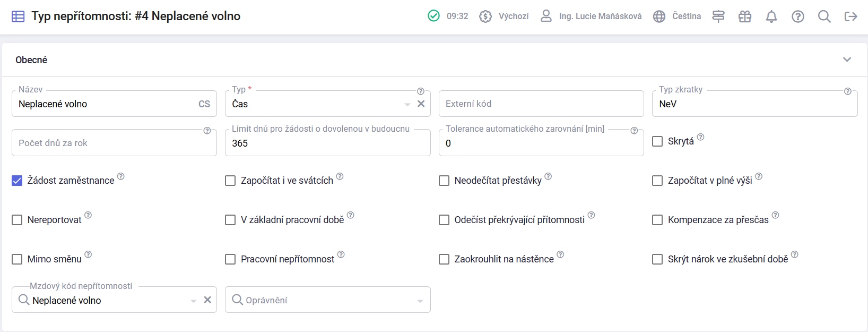Expand the Typ dropdown arrow
Viewport: 868px width, 332px height.
[x=407, y=105]
